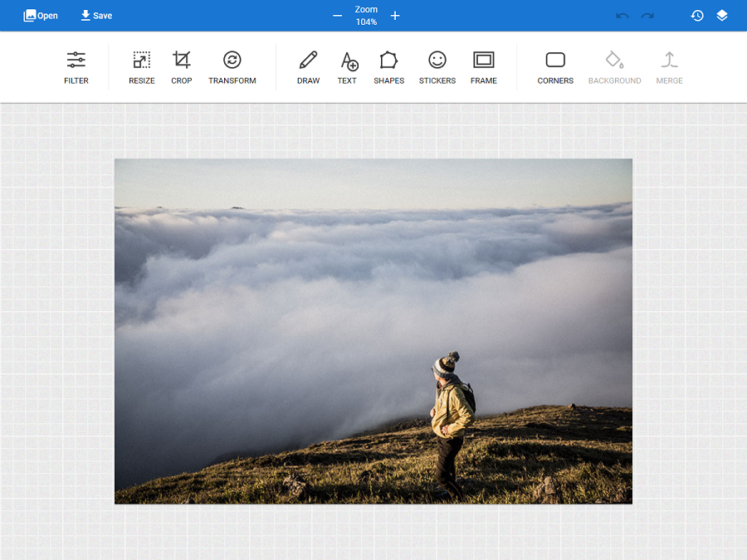Screen dimensions: 747x560
Task: Zoom in with the plus control
Action: (395, 15)
